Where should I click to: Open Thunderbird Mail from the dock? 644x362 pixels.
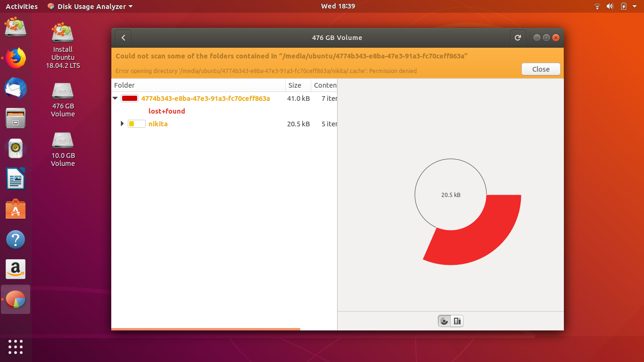[16, 88]
